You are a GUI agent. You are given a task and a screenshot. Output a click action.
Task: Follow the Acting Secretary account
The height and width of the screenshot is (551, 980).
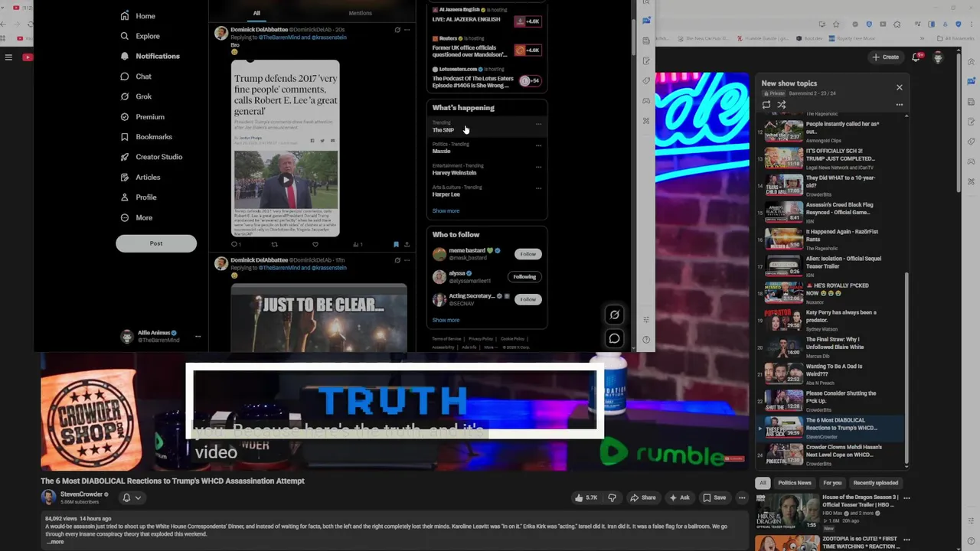pos(528,299)
